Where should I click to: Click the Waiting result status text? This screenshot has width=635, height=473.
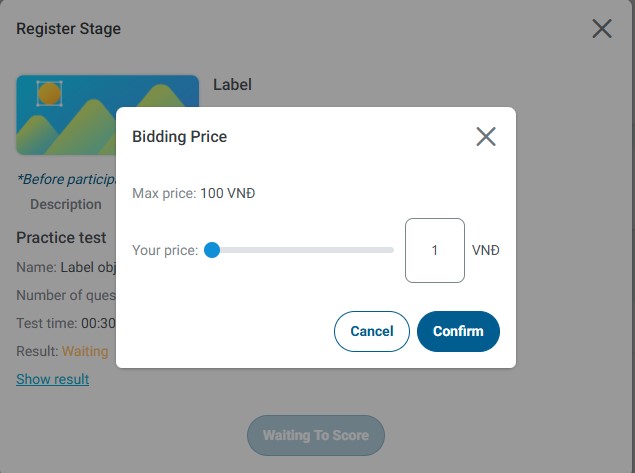click(x=85, y=351)
